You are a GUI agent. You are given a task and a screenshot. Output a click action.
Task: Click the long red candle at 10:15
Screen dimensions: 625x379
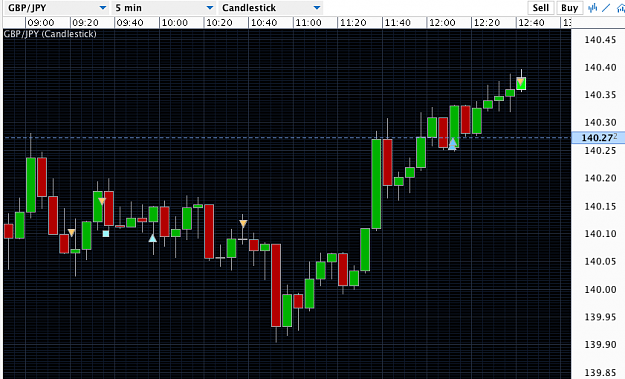[209, 232]
